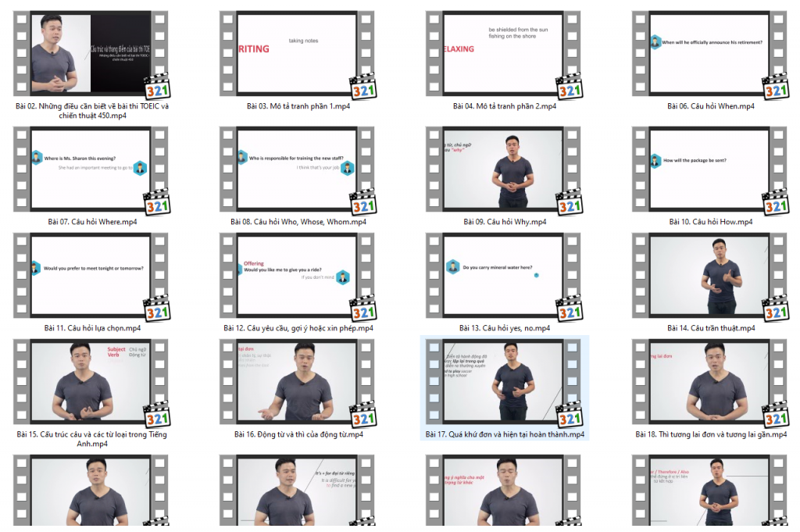Screen dimensions: 800x532
Task: Select the Bài 02 TOEIC chiến thuật 450 video
Action: click(91, 54)
